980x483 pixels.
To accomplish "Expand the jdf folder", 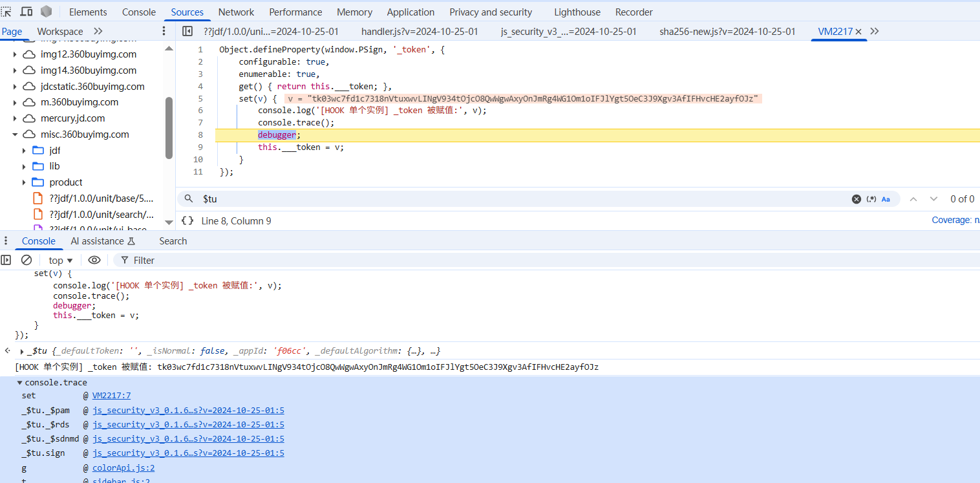I will [x=25, y=151].
